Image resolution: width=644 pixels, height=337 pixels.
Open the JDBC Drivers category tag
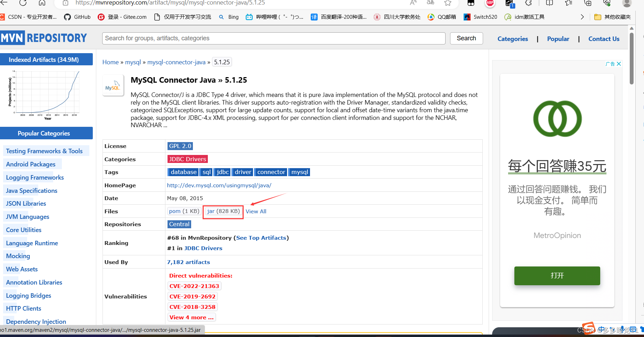188,159
